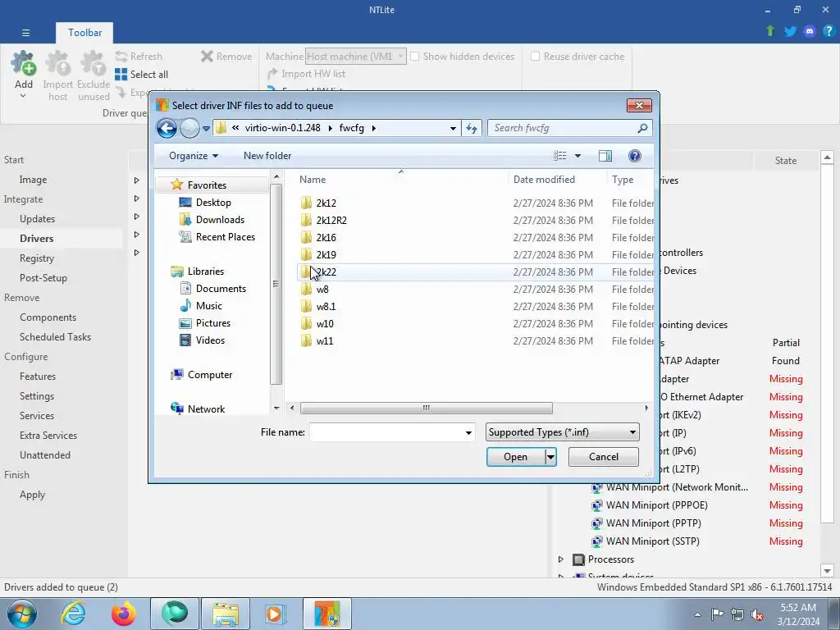Select the w11 folder
Viewport: 840px width, 630px height.
click(325, 340)
